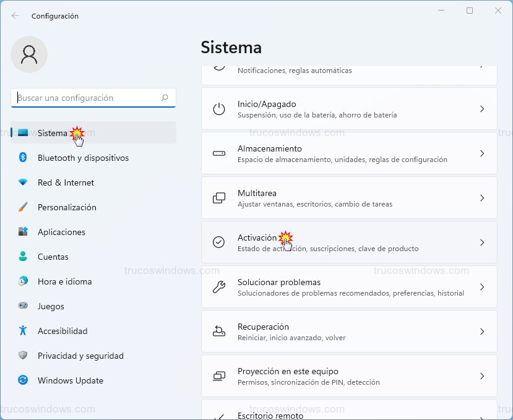Click the Activación checkmark circle icon
The height and width of the screenshot is (420, 513).
tap(218, 242)
